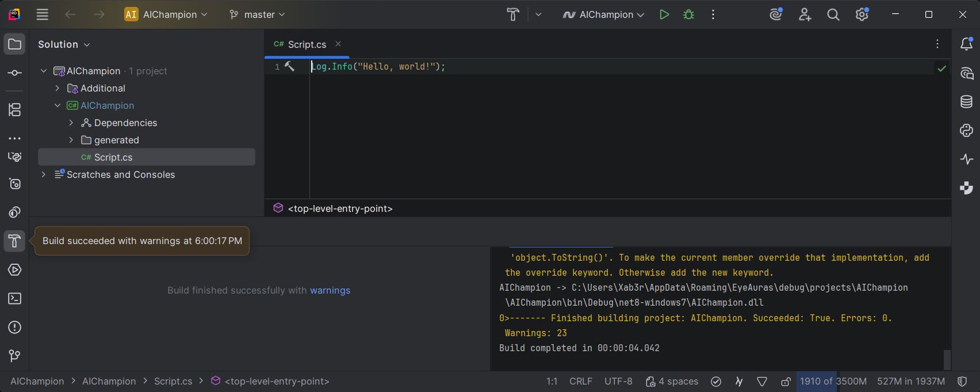Image resolution: width=980 pixels, height=392 pixels.
Task: Toggle read-only lock in status bar
Action: pyautogui.click(x=786, y=381)
